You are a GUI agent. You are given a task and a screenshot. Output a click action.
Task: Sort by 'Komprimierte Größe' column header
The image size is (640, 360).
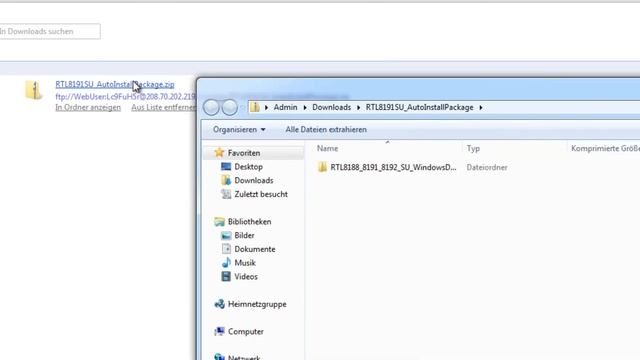pyautogui.click(x=605, y=149)
